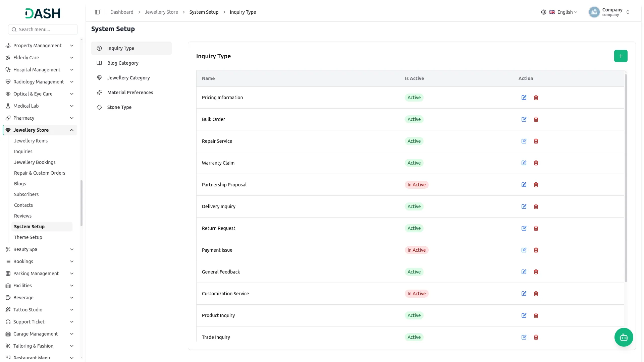This screenshot has height=362, width=644.
Task: Open the English language dropdown
Action: coord(563,12)
